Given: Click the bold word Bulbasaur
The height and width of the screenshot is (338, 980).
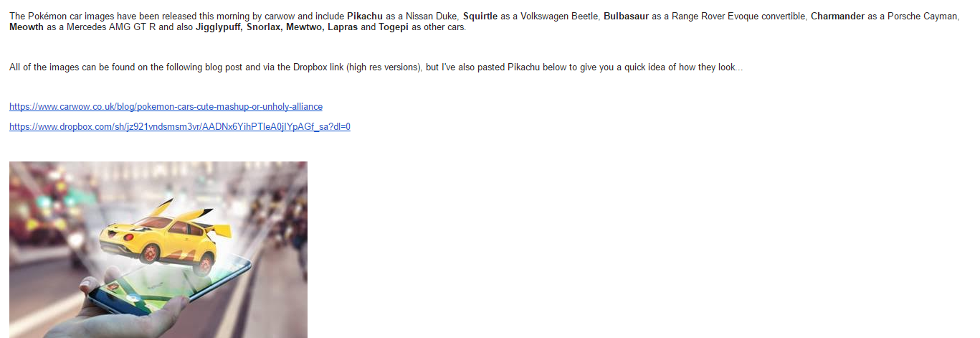Looking at the screenshot, I should tap(626, 16).
